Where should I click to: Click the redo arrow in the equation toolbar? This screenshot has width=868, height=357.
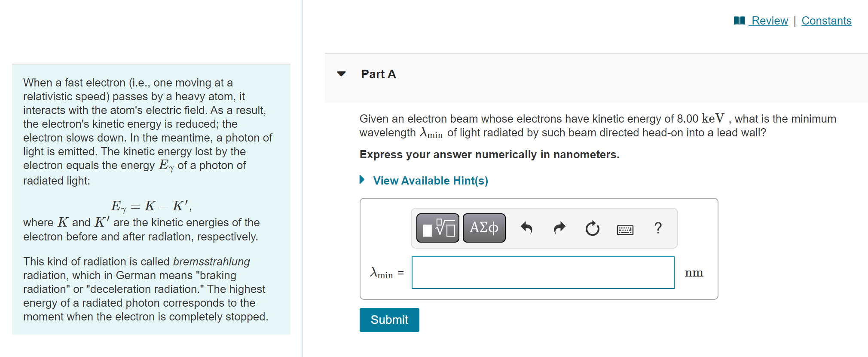559,228
